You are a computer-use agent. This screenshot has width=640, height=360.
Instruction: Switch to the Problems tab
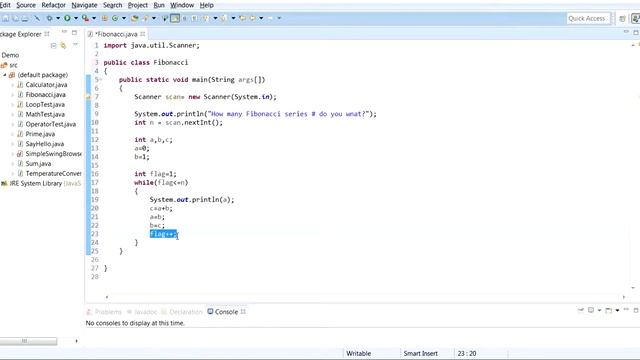[x=104, y=312]
